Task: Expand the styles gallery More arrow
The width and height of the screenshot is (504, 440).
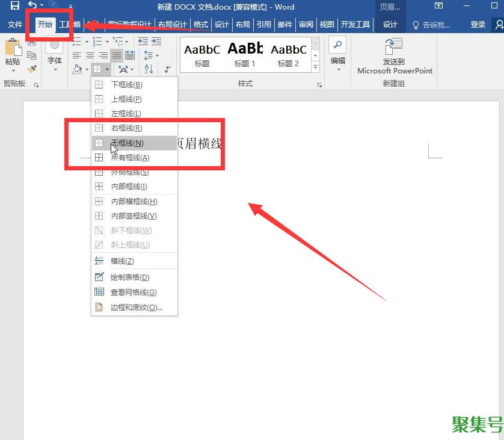Action: pyautogui.click(x=316, y=66)
